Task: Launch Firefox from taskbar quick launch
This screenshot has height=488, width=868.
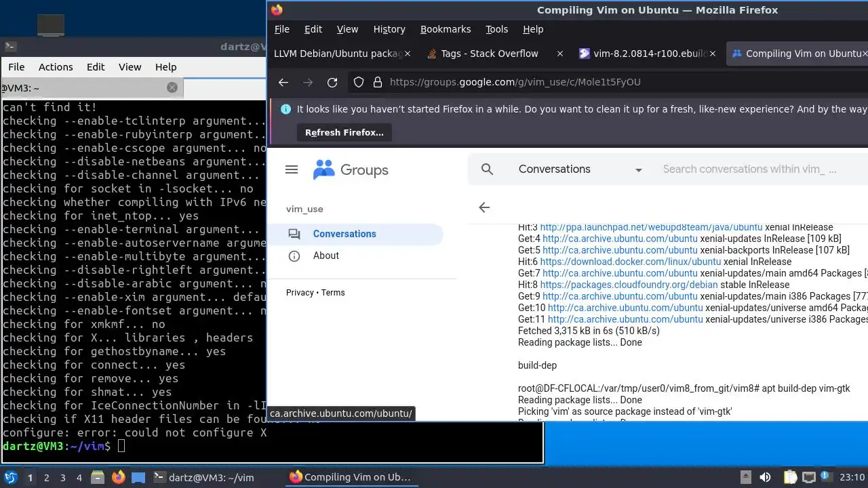Action: tap(118, 477)
